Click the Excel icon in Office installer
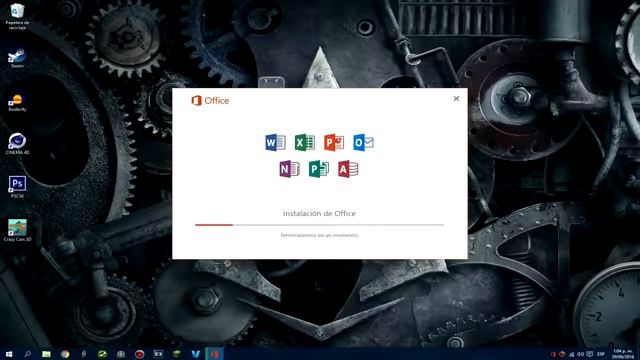This screenshot has width=640, height=360. (x=304, y=142)
